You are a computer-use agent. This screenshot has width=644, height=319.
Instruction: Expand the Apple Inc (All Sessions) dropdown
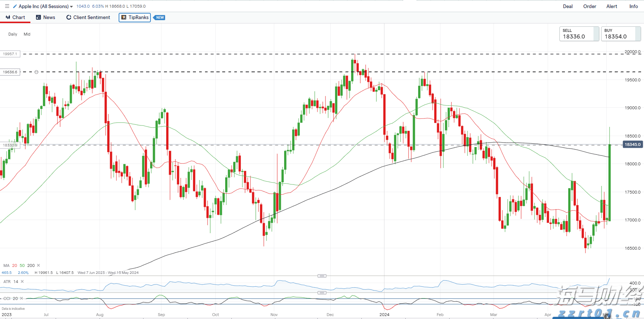pos(71,7)
